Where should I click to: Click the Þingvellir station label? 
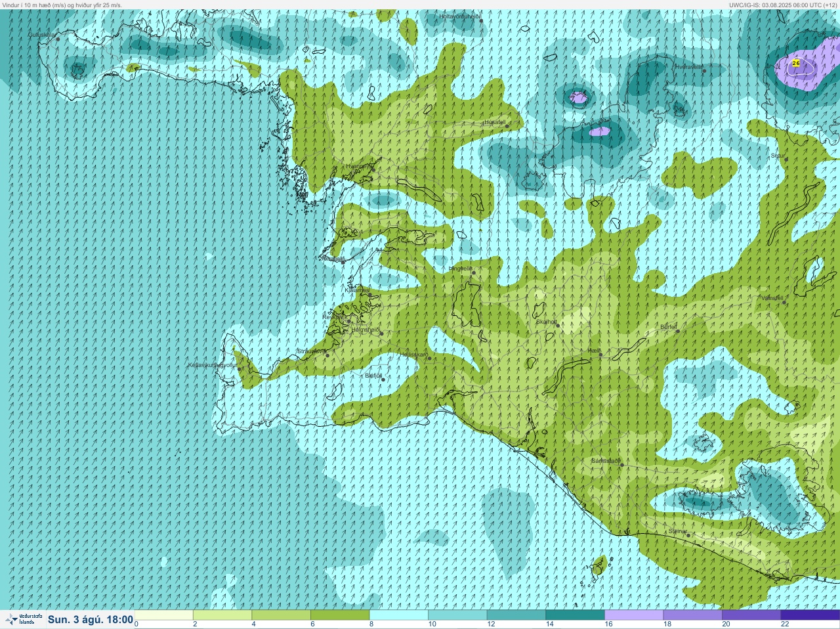pos(459,269)
